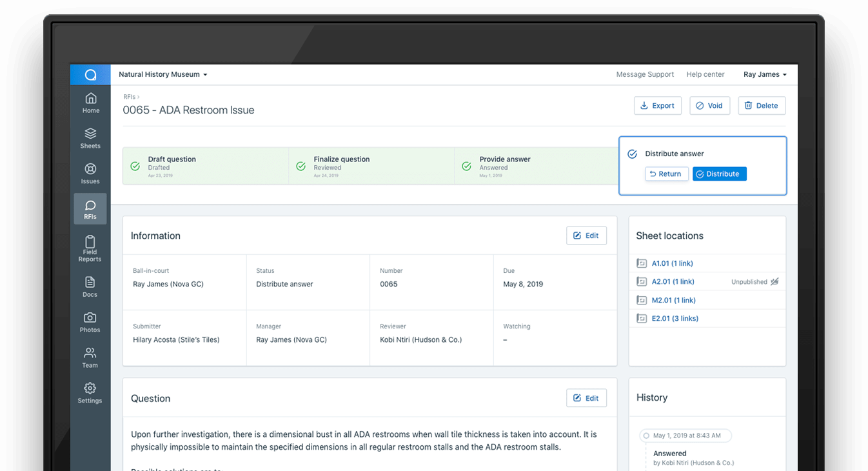
Task: Click the Ball-in-court value Ray James (Nova GC)
Action: pos(168,285)
